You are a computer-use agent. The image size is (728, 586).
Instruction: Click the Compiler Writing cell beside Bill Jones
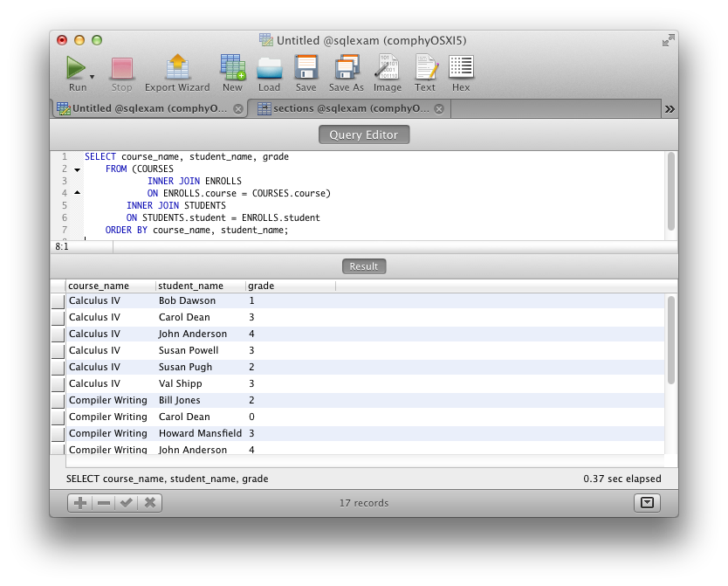click(x=108, y=400)
